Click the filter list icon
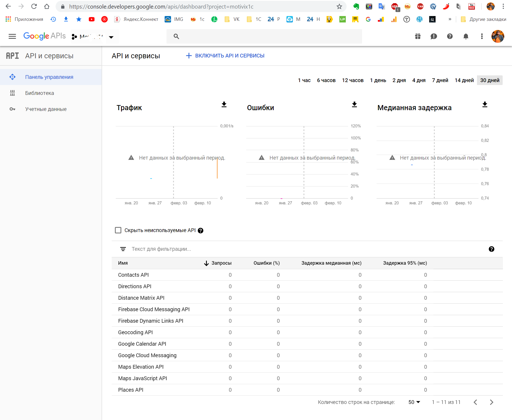Viewport: 512px width, 420px height. (x=123, y=249)
